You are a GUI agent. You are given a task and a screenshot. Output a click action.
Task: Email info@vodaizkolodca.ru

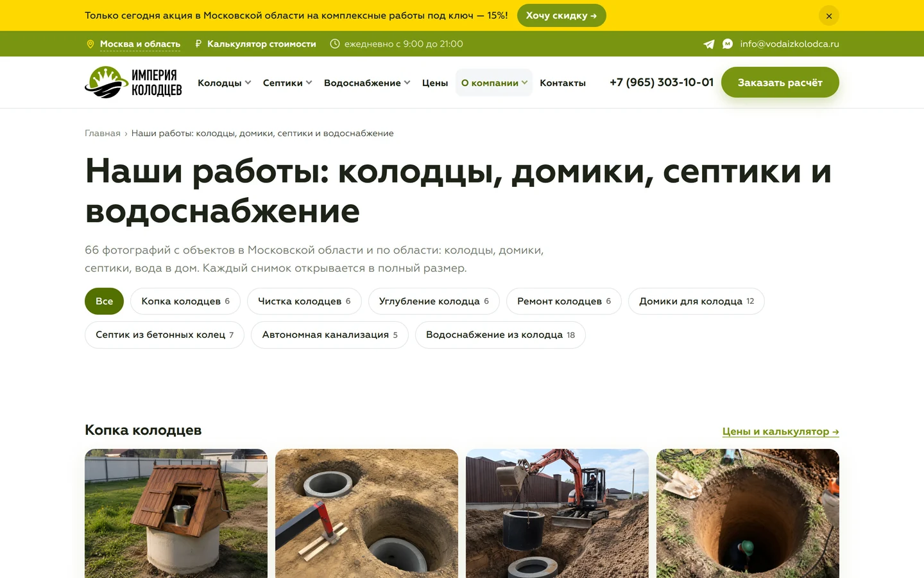point(789,44)
